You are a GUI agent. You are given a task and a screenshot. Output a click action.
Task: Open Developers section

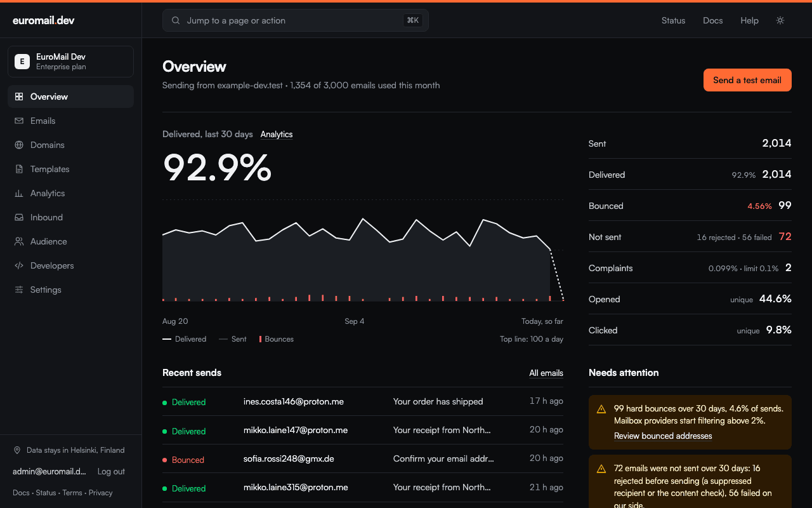(70, 265)
